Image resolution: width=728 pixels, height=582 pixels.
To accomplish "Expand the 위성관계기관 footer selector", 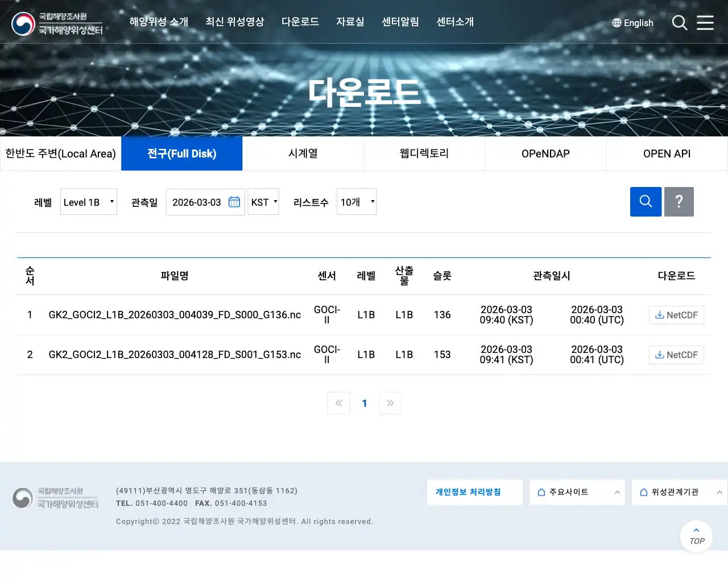I will coord(679,492).
